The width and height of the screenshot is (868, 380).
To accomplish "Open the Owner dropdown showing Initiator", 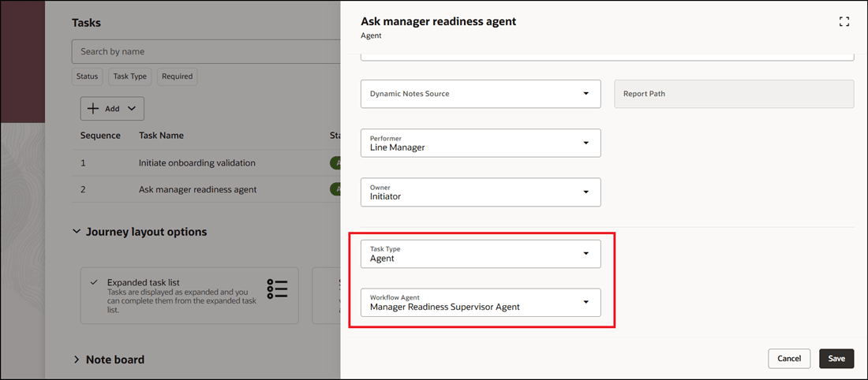I will pyautogui.click(x=481, y=192).
